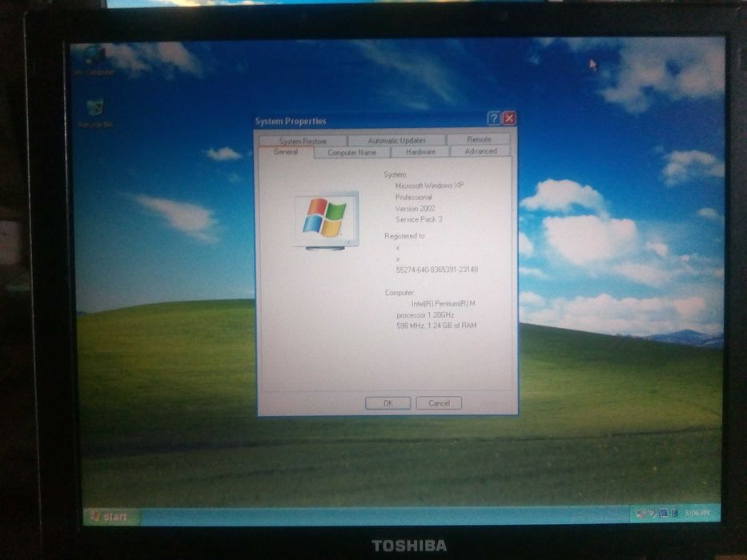This screenshot has height=560, width=747.
Task: Click the 'Microsoft Windows XP' text
Action: [x=429, y=186]
